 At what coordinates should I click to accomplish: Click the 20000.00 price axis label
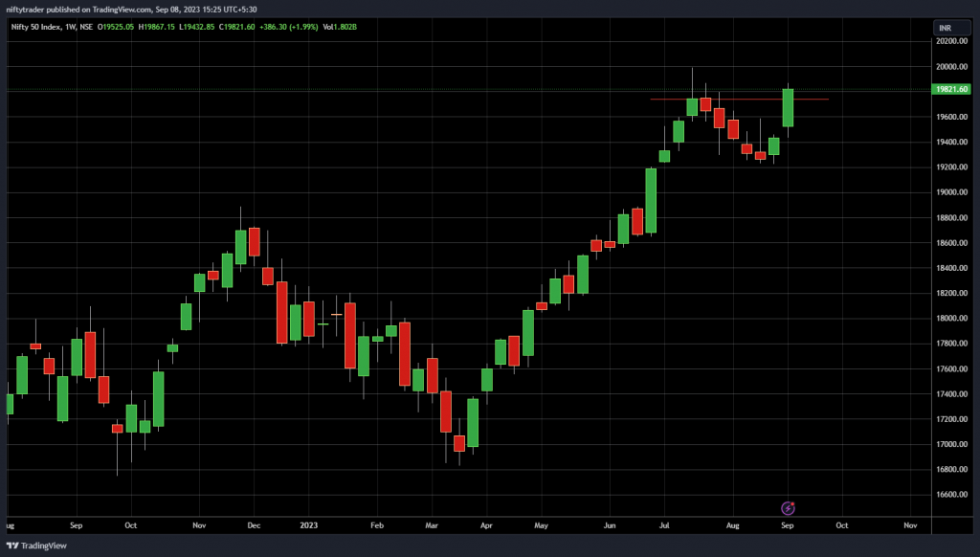pyautogui.click(x=951, y=67)
